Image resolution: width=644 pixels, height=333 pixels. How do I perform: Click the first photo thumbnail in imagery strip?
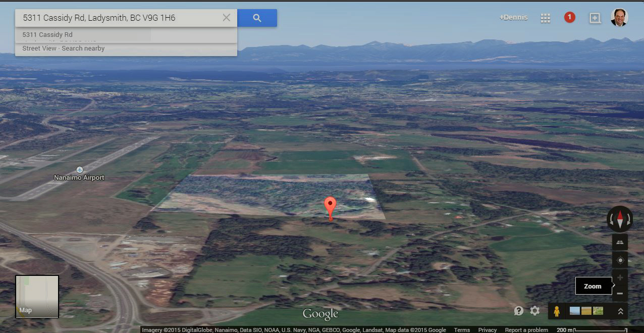point(575,311)
